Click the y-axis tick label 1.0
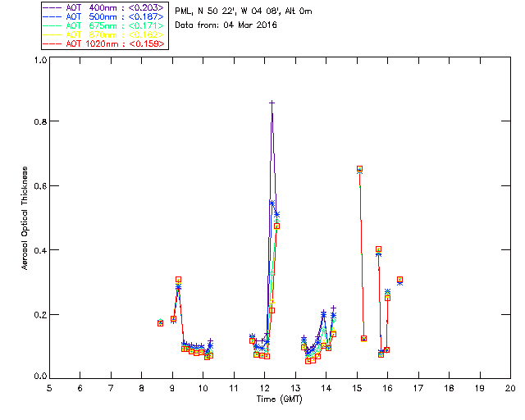The height and width of the screenshot is (420, 525). click(x=40, y=60)
